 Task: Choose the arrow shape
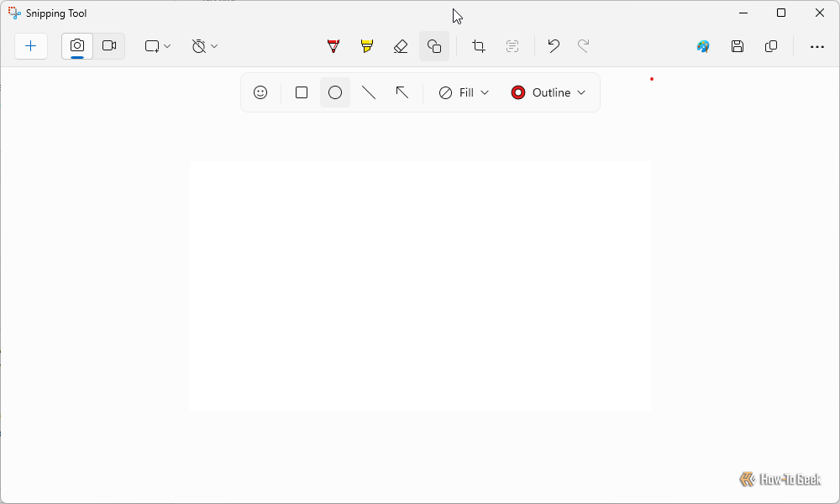click(402, 92)
